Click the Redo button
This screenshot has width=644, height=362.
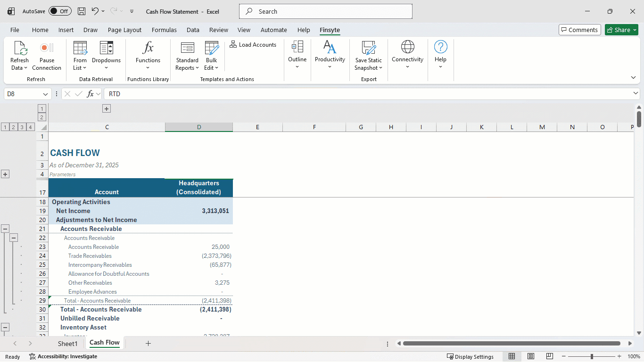(x=114, y=11)
